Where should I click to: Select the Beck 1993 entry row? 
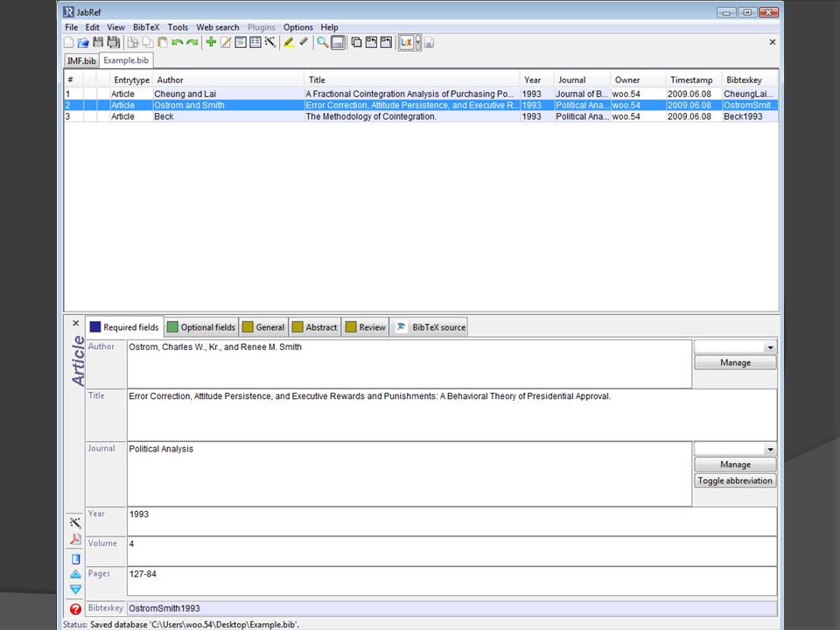coord(421,116)
